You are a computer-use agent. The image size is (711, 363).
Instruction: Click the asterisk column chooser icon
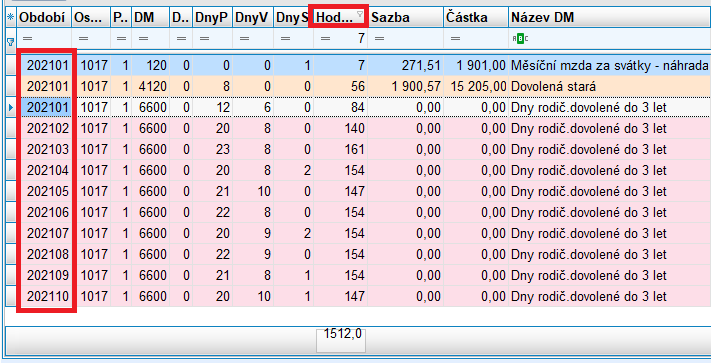(x=10, y=18)
